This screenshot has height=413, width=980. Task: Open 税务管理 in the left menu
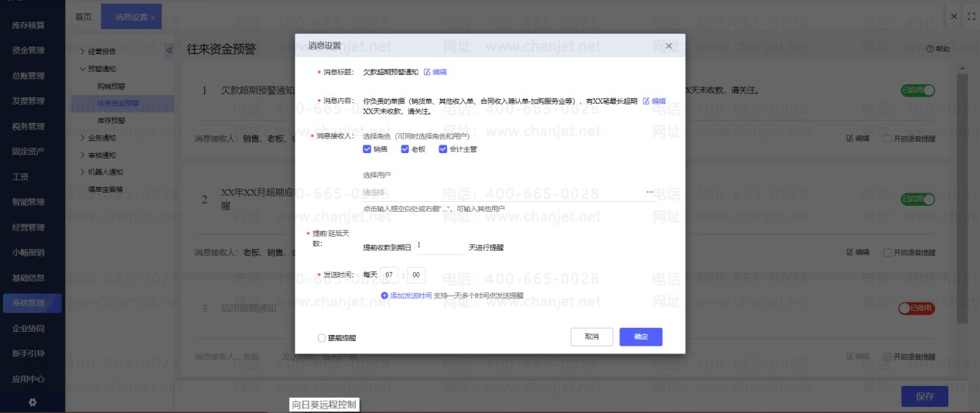(28, 126)
